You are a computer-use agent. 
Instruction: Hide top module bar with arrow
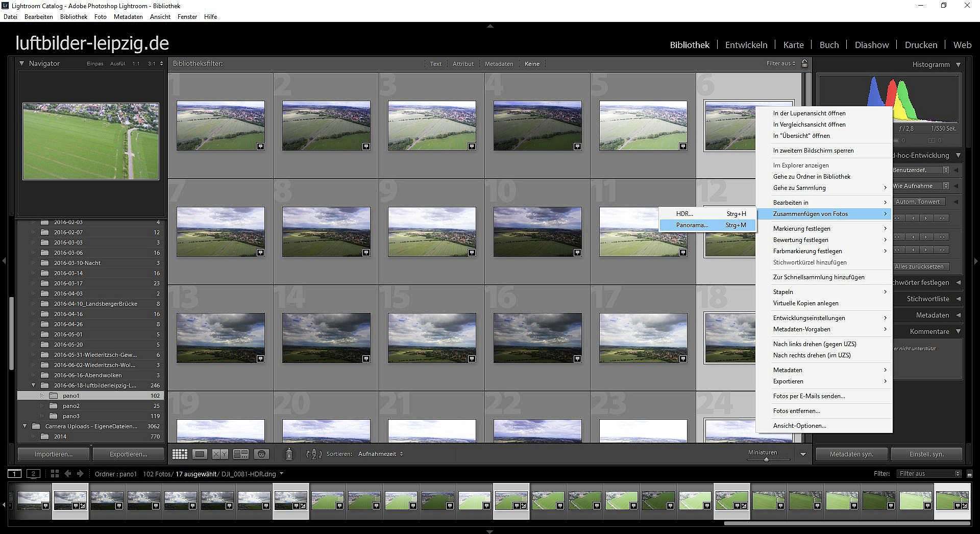pos(490,26)
